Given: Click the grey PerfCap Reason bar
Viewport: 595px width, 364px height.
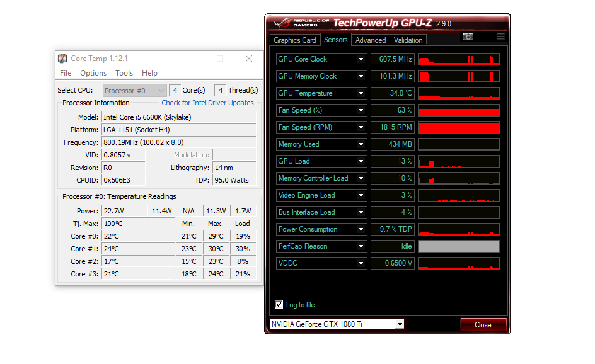Looking at the screenshot, I should [459, 246].
